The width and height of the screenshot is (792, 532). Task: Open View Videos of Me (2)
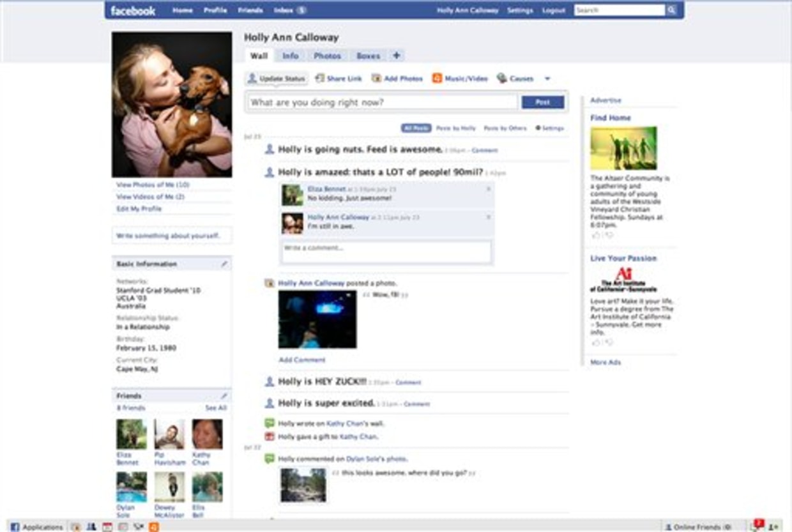point(151,197)
